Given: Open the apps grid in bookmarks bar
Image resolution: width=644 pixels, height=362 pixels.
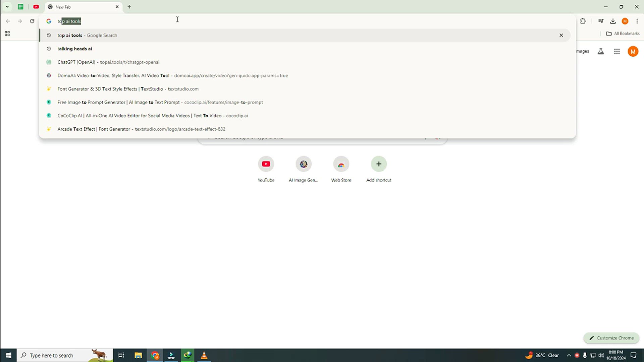Looking at the screenshot, I should click(x=7, y=34).
